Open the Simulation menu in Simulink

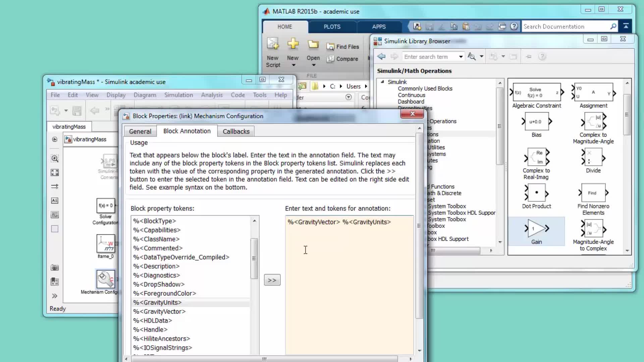coord(178,95)
